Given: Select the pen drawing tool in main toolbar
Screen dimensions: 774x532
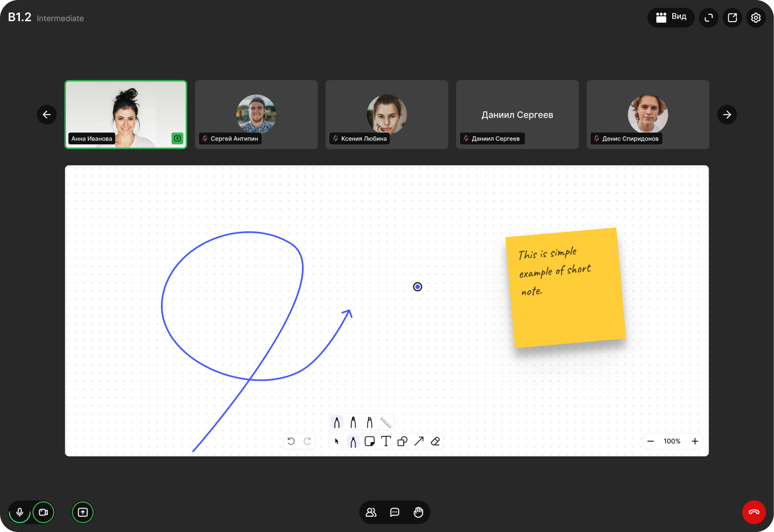Looking at the screenshot, I should pos(353,441).
